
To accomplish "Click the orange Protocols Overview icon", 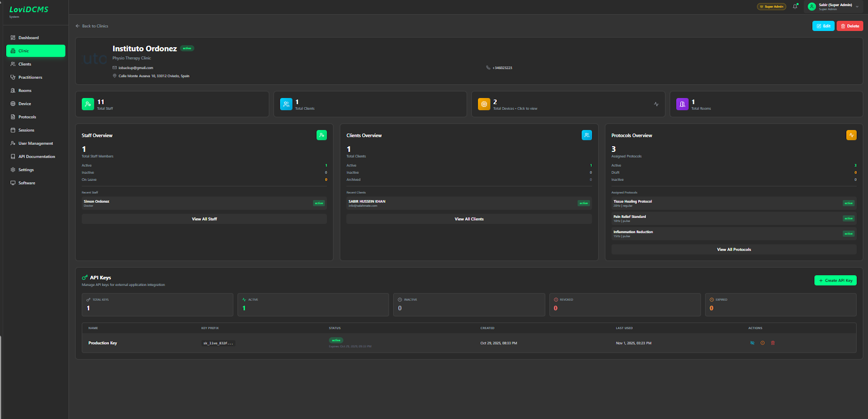I will pos(851,135).
